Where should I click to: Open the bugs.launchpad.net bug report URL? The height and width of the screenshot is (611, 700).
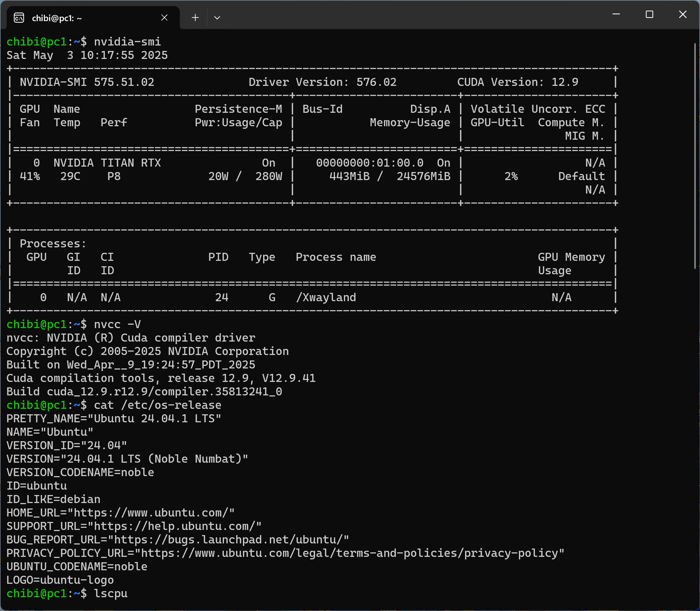tap(228, 540)
